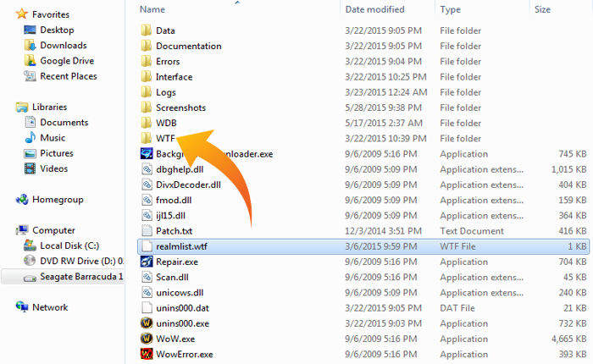Select the Seagate Barracuda drive
This screenshot has width=593, height=364.
click(x=81, y=277)
